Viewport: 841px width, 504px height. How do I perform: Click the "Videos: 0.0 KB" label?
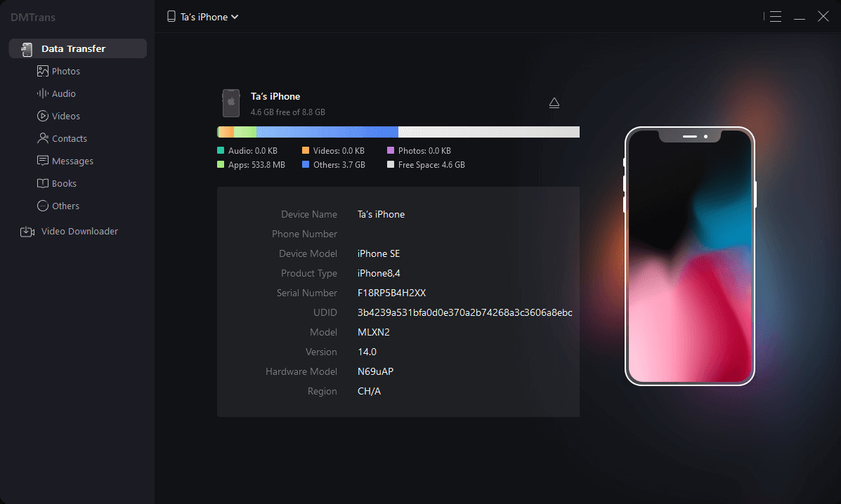tap(339, 151)
